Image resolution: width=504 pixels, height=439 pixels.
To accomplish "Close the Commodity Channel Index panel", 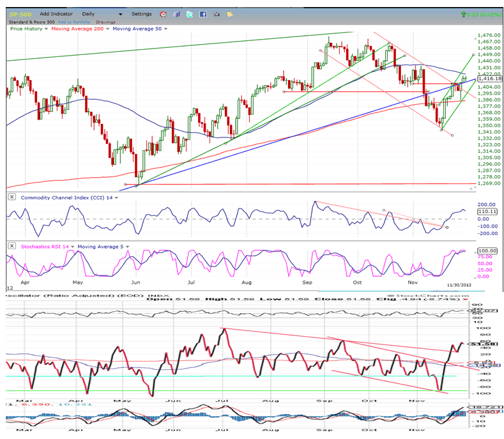I will 11,197.
